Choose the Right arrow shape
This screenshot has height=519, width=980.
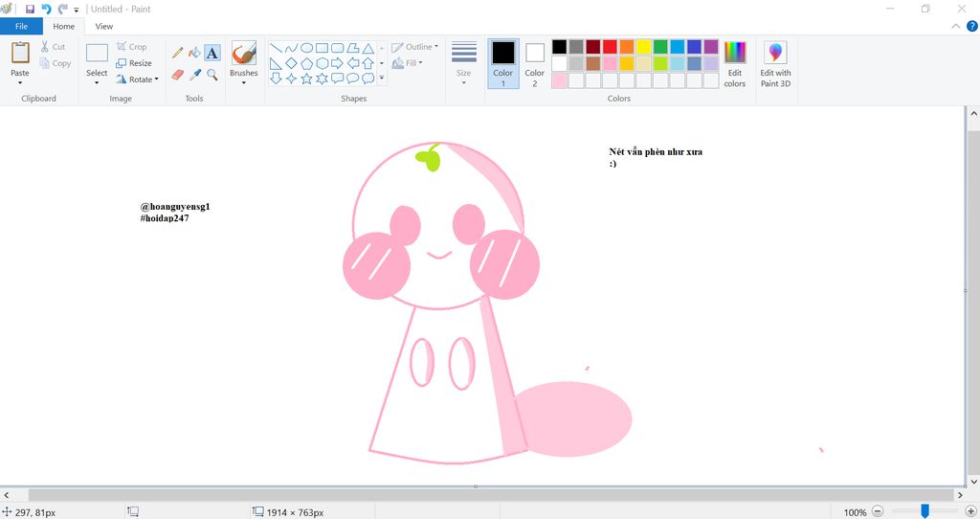[x=338, y=63]
